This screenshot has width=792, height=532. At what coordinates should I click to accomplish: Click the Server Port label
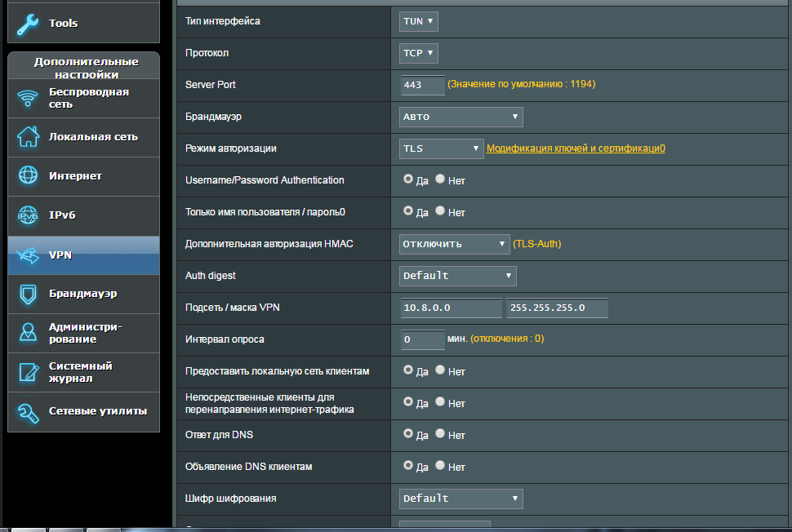click(x=210, y=85)
